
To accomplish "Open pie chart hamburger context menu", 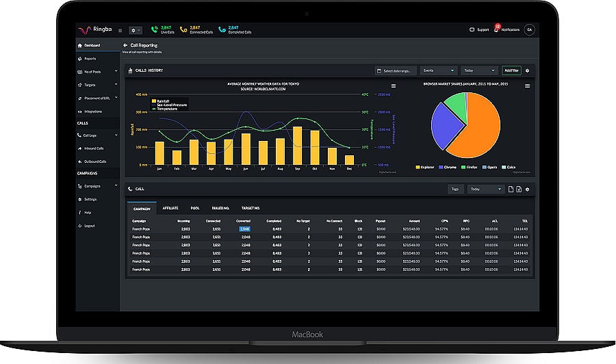I will 527,86.
